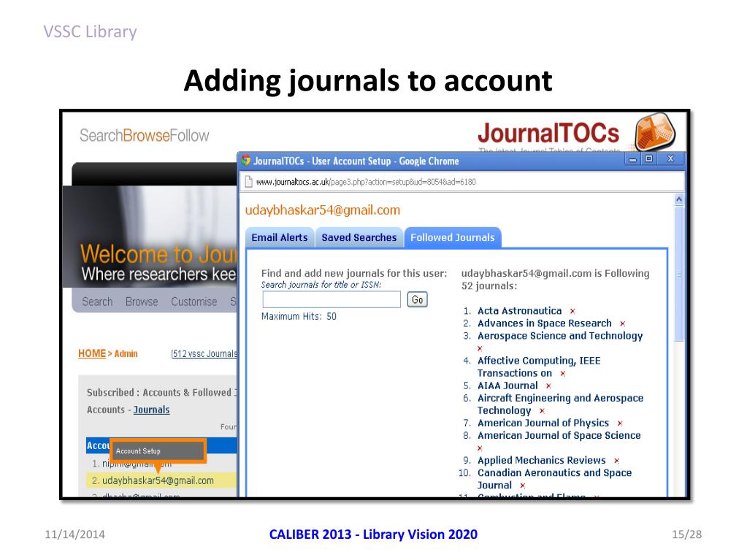
Task: Open Canadian Aeronautics and Space Journal link
Action: (x=554, y=479)
